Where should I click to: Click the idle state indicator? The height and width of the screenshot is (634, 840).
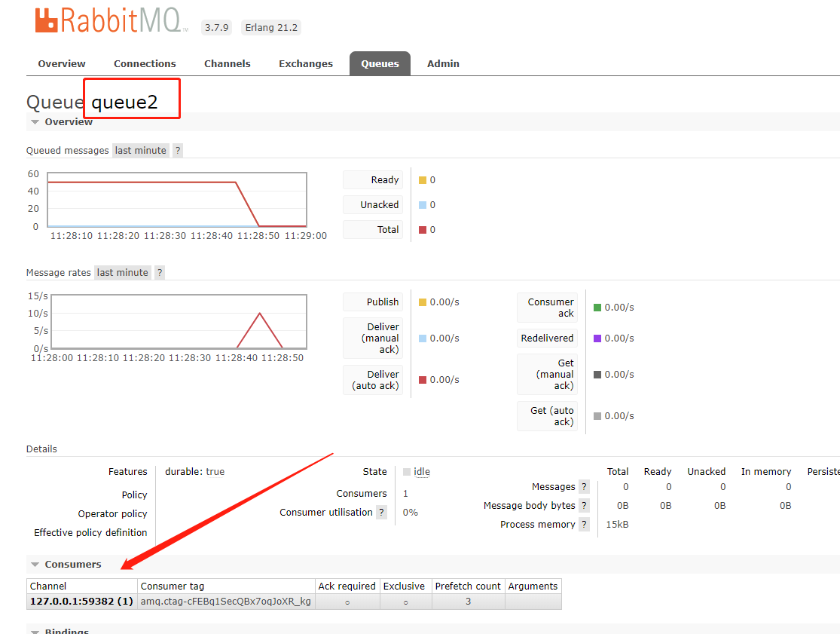pyautogui.click(x=422, y=472)
